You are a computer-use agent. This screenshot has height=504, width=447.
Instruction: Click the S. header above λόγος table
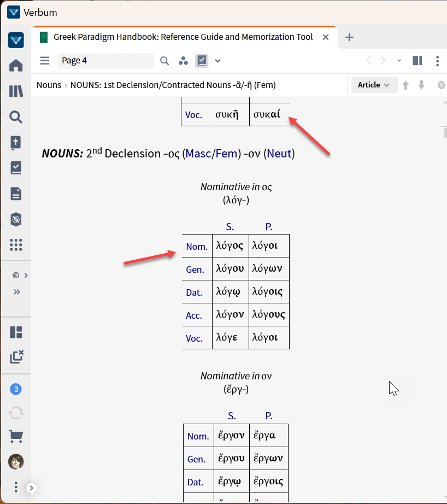pos(230,227)
